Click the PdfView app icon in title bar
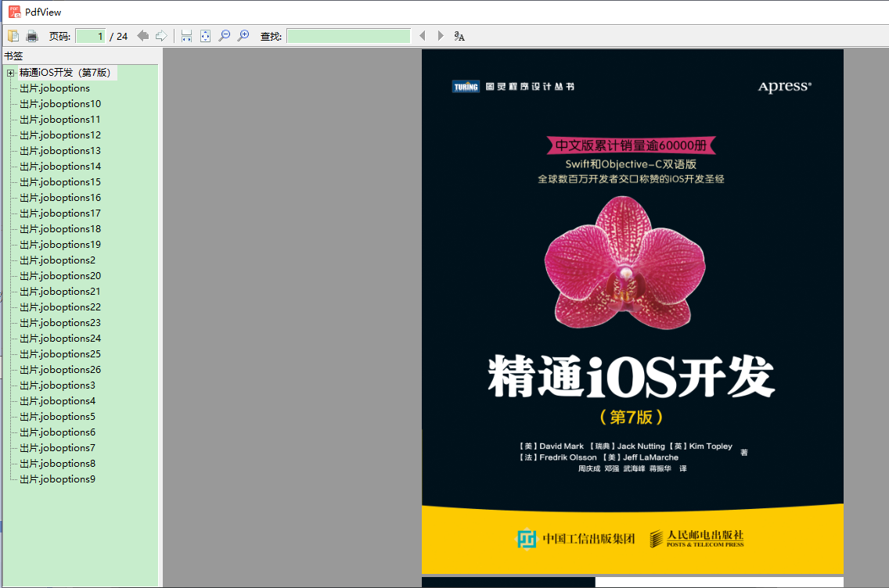Screen dimensions: 889x588 coord(14,11)
